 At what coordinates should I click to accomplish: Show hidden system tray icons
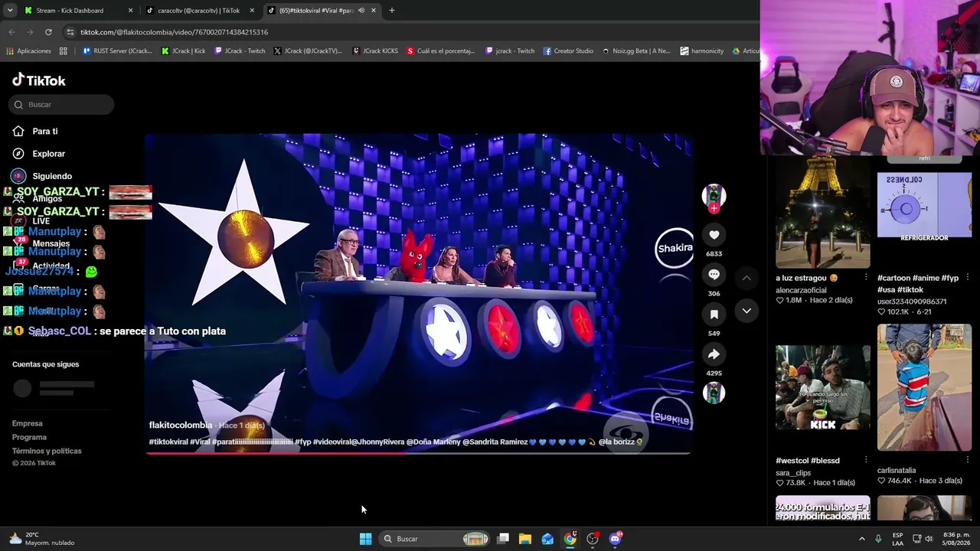[861, 539]
